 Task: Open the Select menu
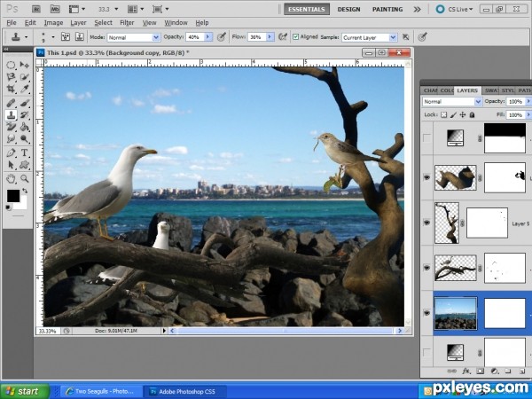(x=103, y=23)
